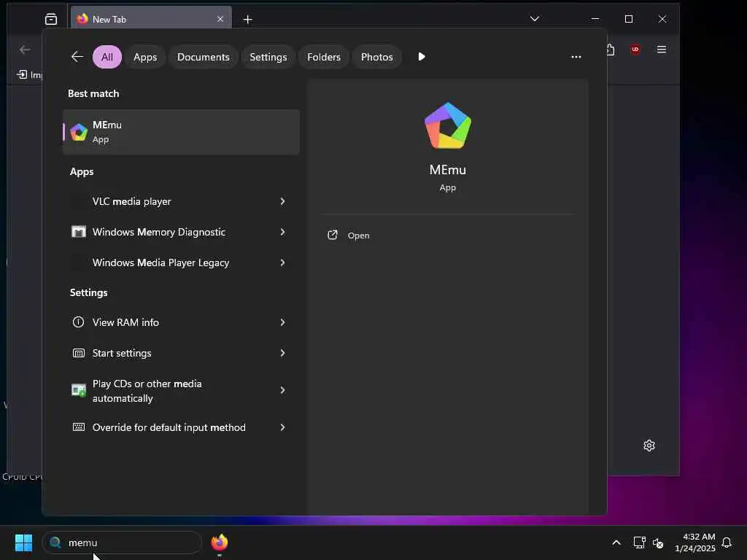Expand Windows Media Player Legacy chevron
747x560 pixels.
pyautogui.click(x=282, y=262)
